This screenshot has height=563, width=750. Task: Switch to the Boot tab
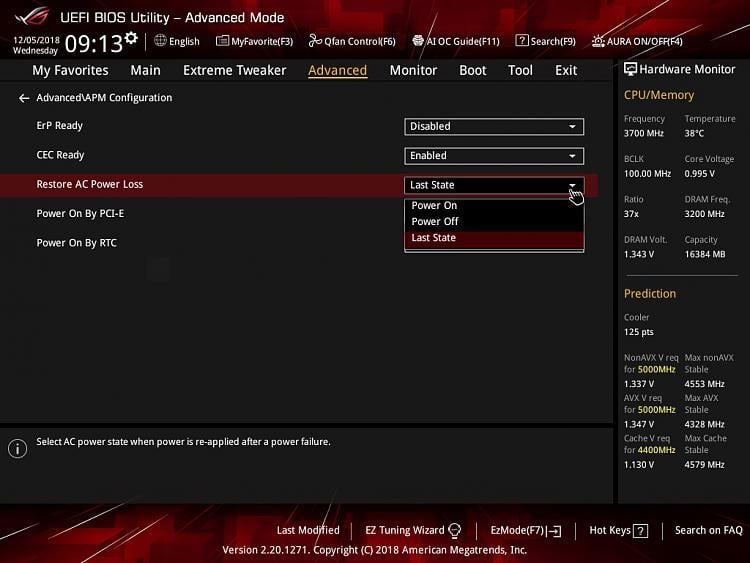473,70
